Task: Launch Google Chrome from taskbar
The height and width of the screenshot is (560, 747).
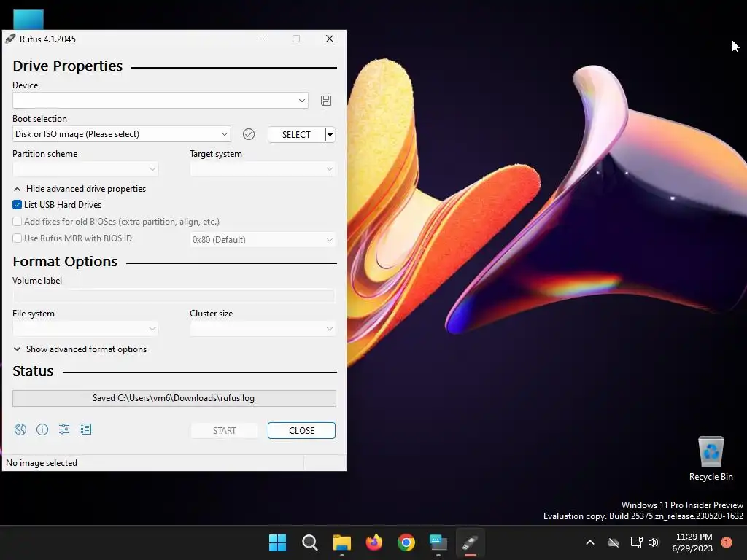Action: pos(406,542)
